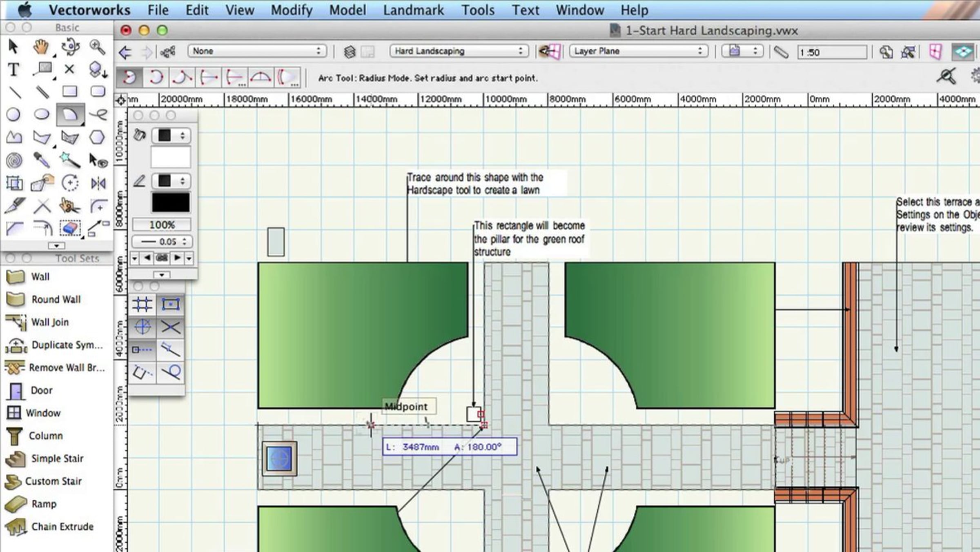Select the Rectangle tool
Viewport: 980px width, 552px height.
(x=69, y=91)
